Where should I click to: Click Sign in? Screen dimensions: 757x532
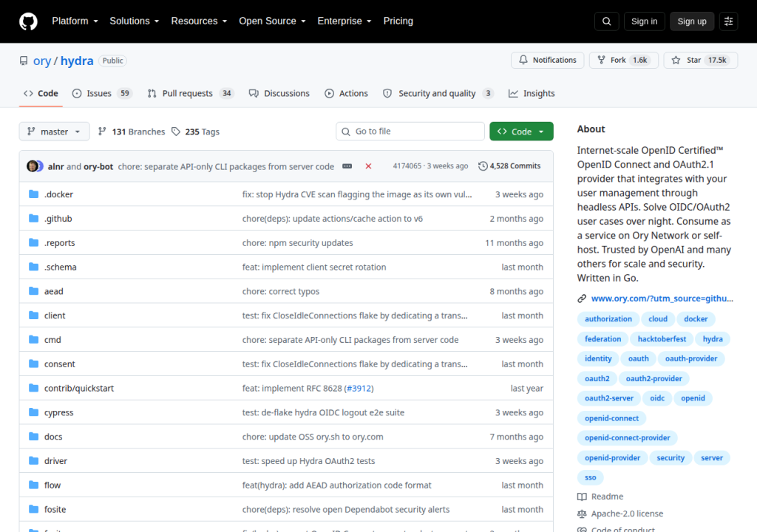[x=644, y=21]
